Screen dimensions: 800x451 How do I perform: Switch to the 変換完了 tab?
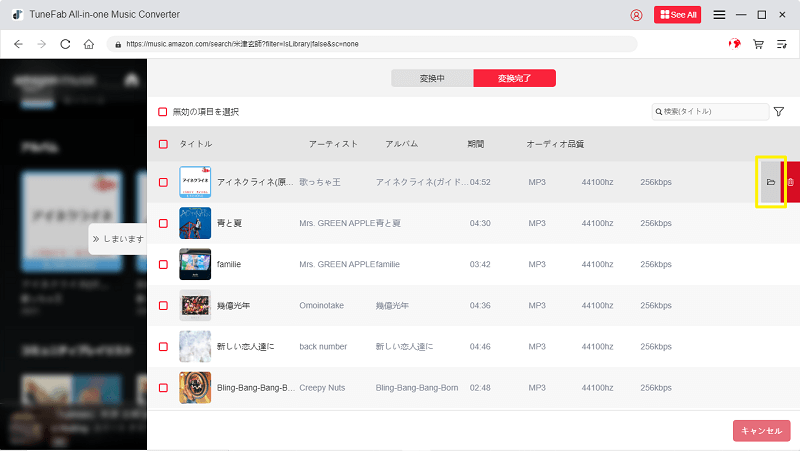(x=514, y=78)
